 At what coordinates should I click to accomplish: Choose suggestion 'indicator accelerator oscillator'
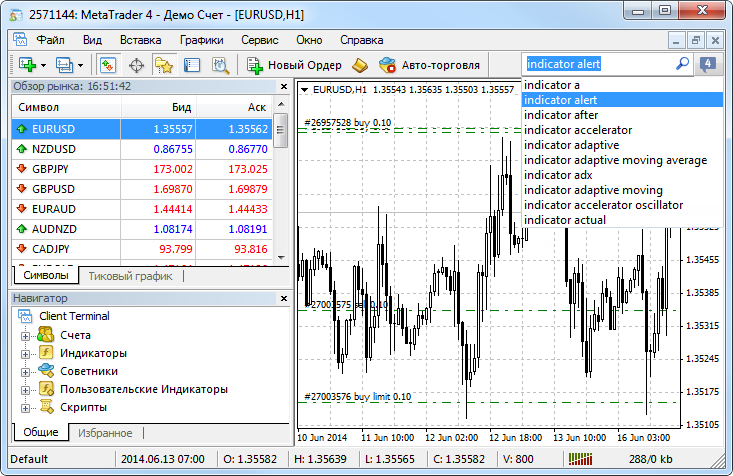[622, 205]
